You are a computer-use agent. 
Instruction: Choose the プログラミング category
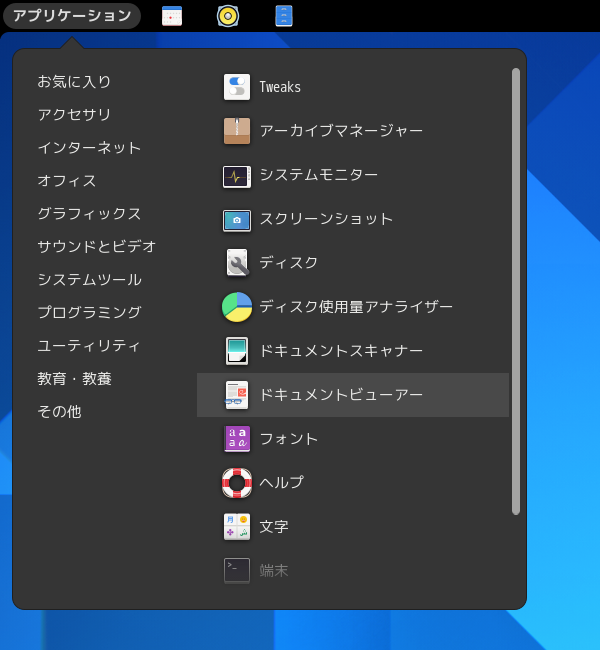pyautogui.click(x=90, y=313)
